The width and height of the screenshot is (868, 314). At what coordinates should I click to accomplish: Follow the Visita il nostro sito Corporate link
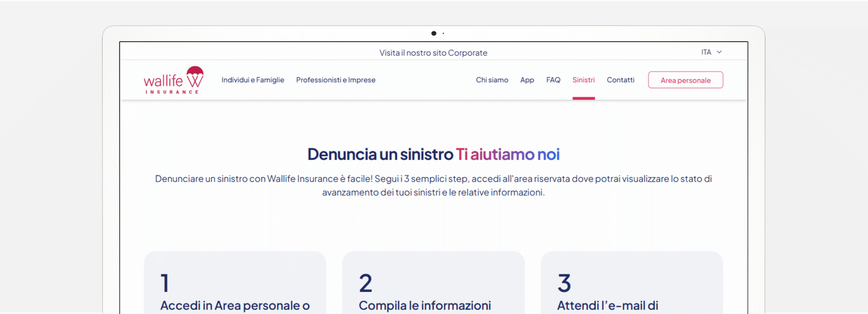tap(433, 53)
